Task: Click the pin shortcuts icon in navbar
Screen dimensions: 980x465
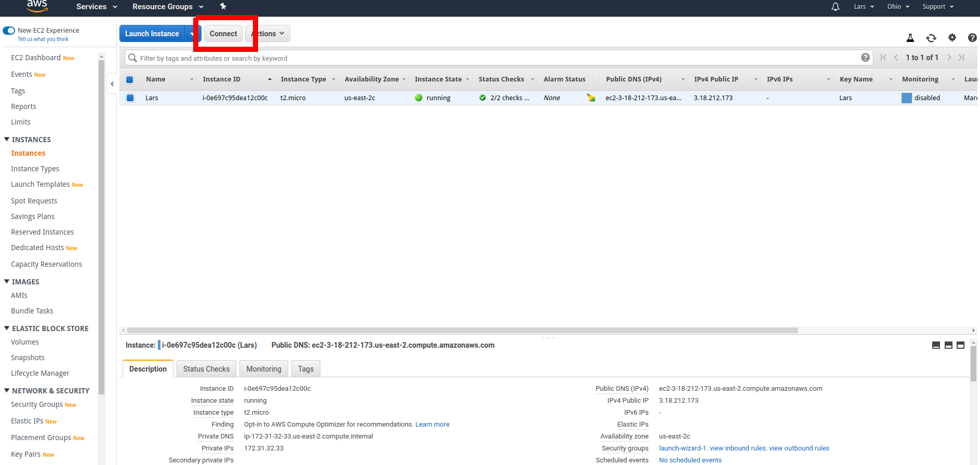Action: 223,6
